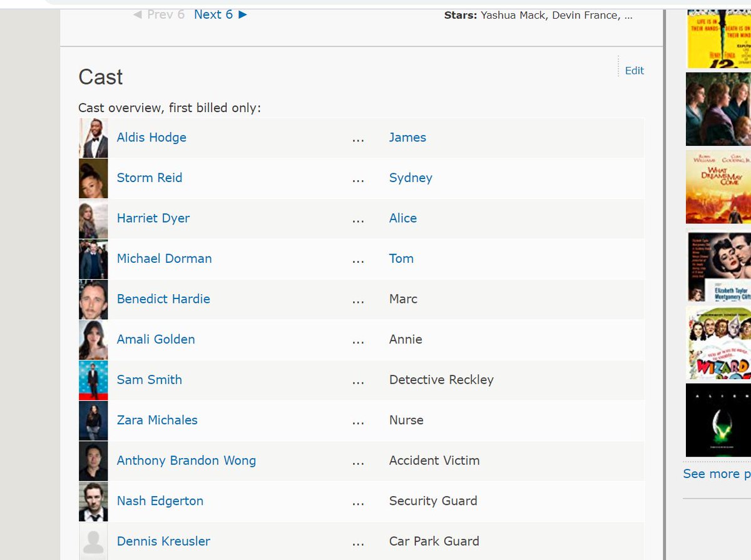Open the Wizard of Oz poster

coord(718,342)
